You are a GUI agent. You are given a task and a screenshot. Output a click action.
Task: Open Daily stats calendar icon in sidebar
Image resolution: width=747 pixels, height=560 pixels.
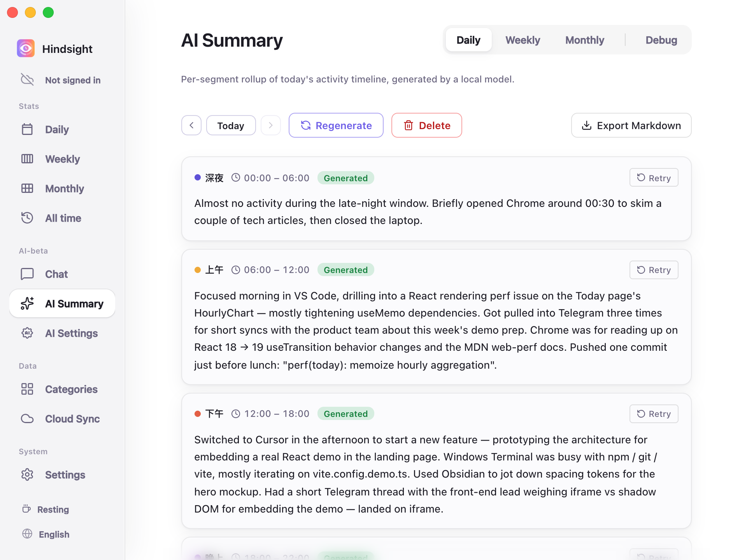click(x=27, y=129)
